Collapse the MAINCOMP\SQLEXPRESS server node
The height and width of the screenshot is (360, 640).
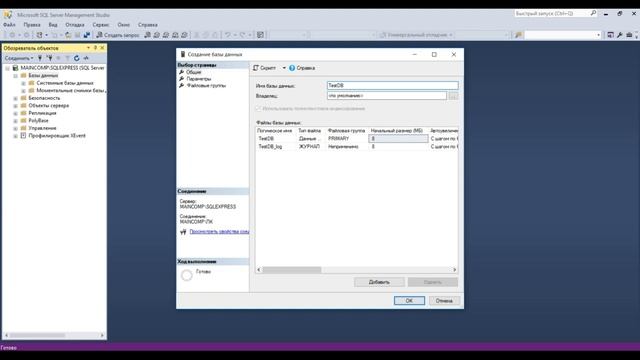point(7,68)
